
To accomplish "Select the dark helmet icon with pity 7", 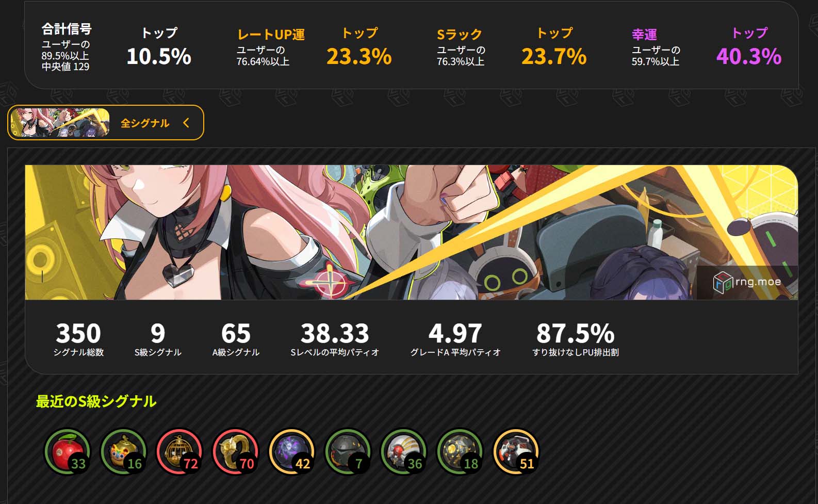I will tap(348, 452).
